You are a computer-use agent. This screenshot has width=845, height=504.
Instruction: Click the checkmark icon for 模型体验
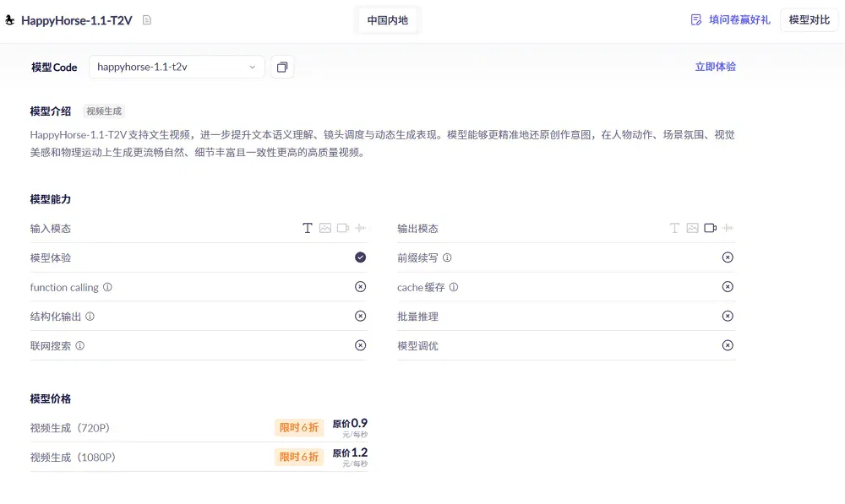click(x=361, y=257)
